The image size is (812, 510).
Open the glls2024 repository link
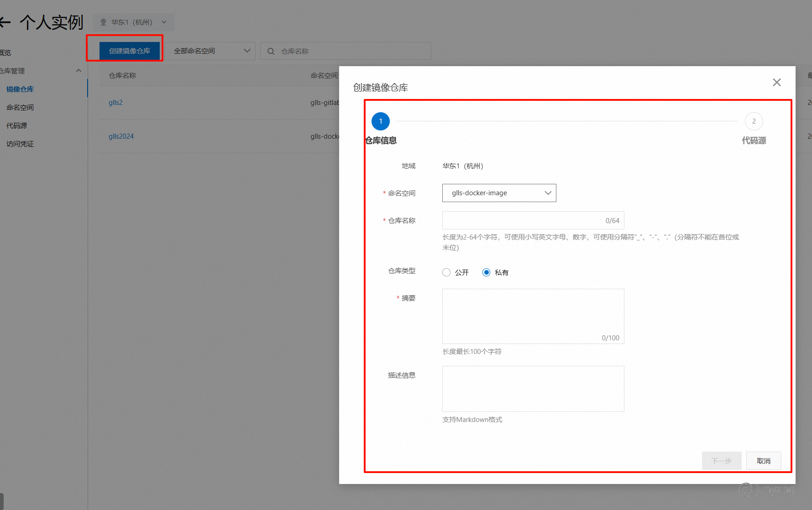click(121, 136)
